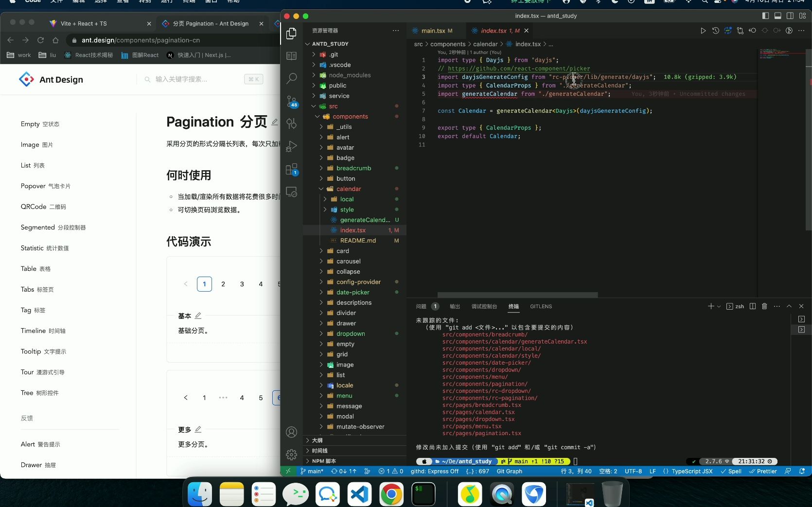Open the Git Graph status bar button
Image resolution: width=812 pixels, height=507 pixels.
pos(509,471)
